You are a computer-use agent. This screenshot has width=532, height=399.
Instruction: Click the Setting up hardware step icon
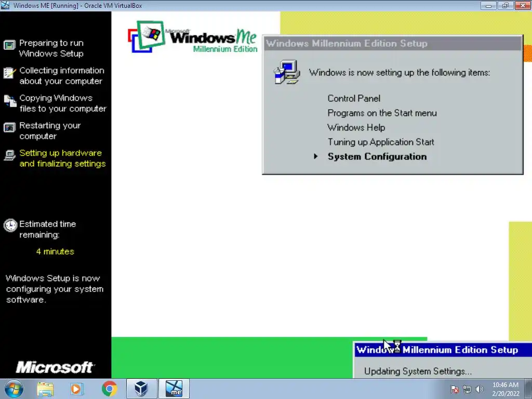[x=9, y=155]
